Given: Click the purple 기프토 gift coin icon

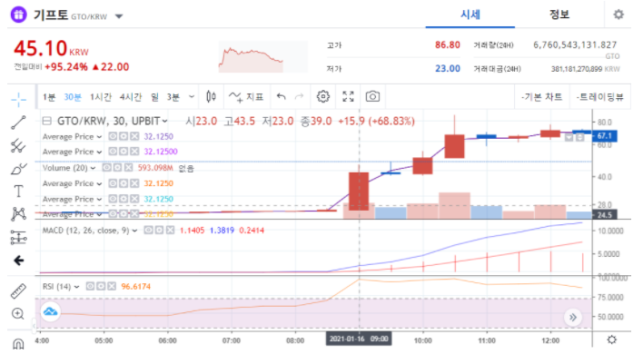Looking at the screenshot, I should click(x=19, y=15).
